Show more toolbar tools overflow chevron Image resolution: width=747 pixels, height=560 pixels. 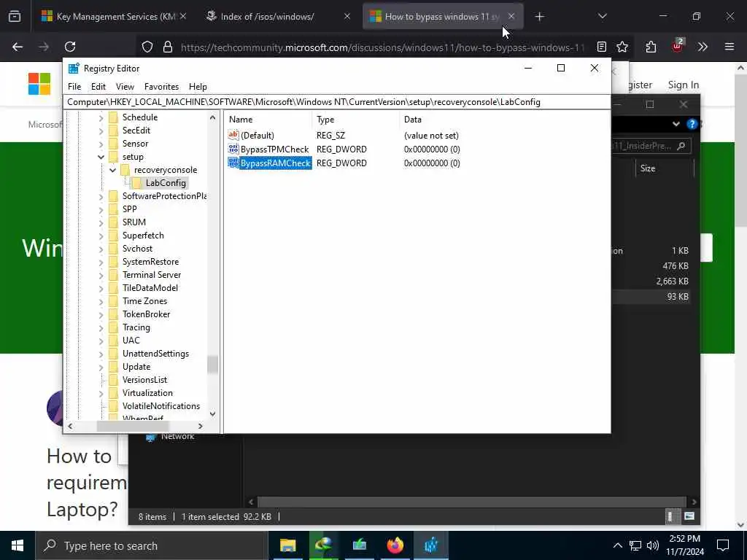pos(703,47)
